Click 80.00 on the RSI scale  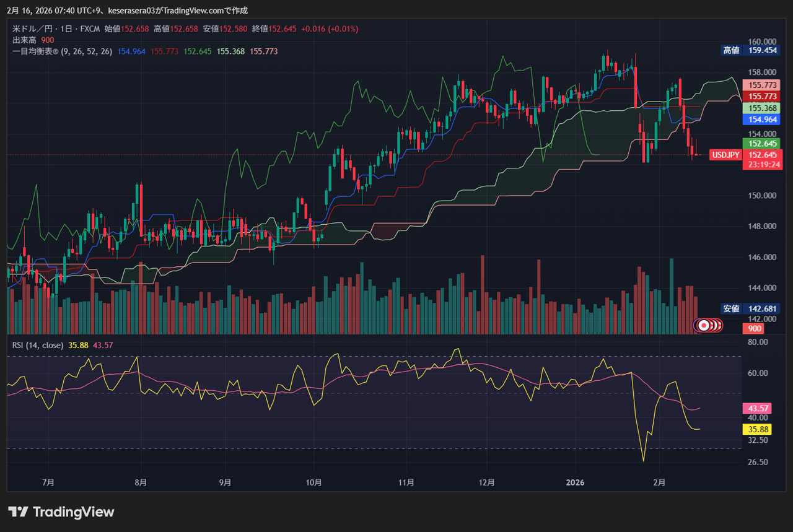pos(758,342)
